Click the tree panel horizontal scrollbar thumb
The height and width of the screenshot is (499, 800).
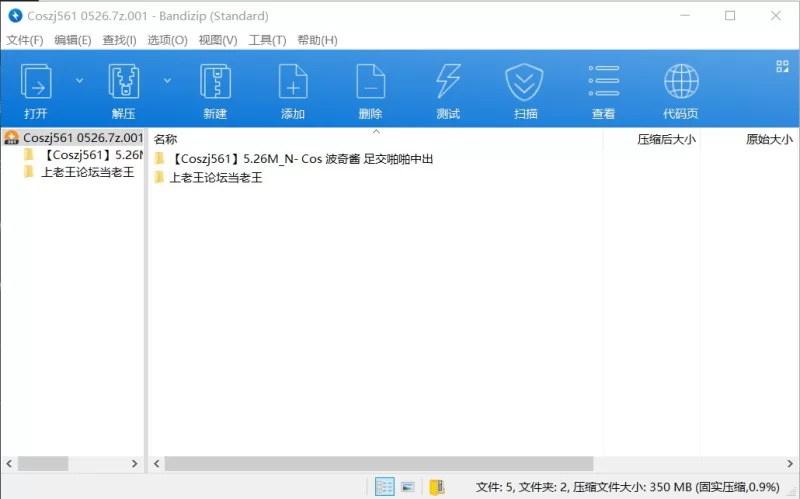(43, 463)
